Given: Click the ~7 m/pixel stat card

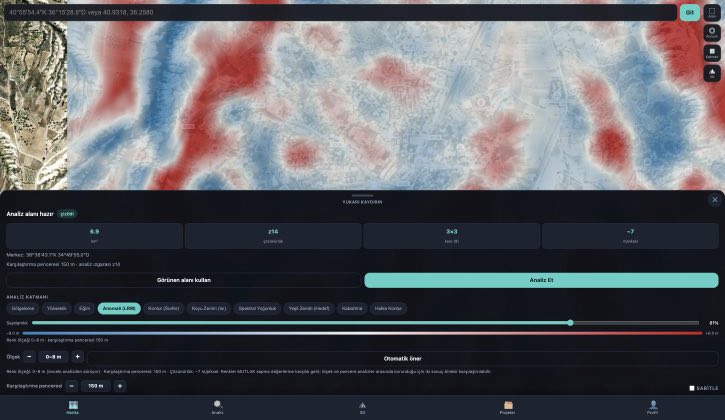Looking at the screenshot, I should (x=630, y=235).
